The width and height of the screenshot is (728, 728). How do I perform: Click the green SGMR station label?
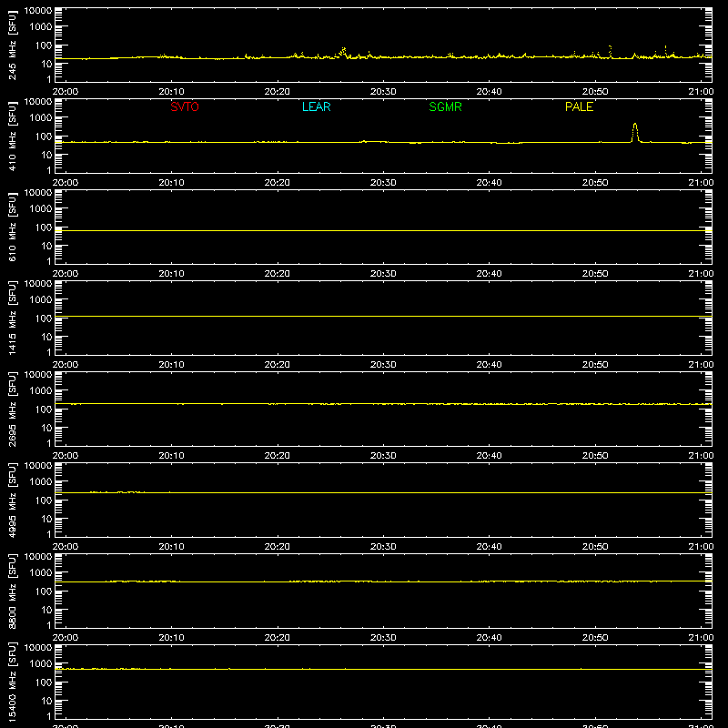coord(445,106)
